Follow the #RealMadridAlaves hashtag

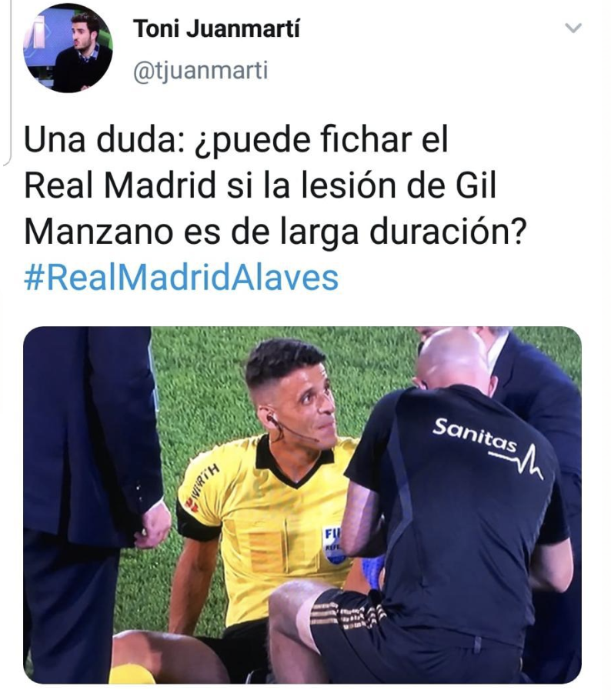181,278
